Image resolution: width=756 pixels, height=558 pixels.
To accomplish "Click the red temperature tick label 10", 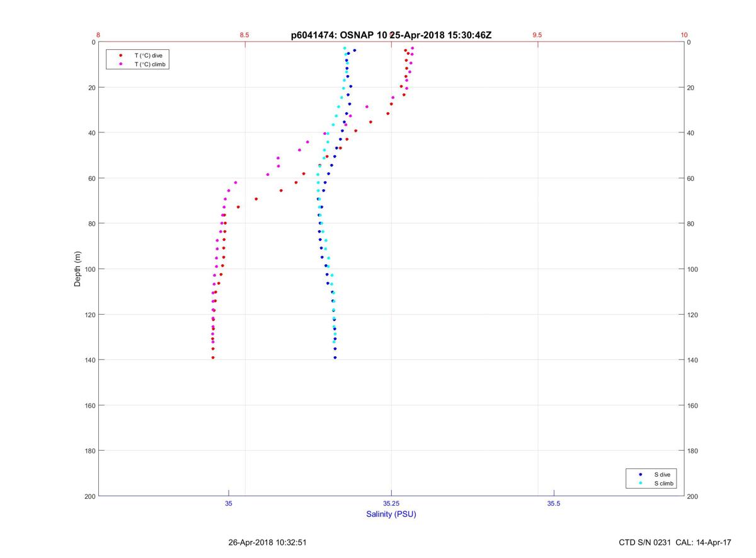I will [x=684, y=35].
